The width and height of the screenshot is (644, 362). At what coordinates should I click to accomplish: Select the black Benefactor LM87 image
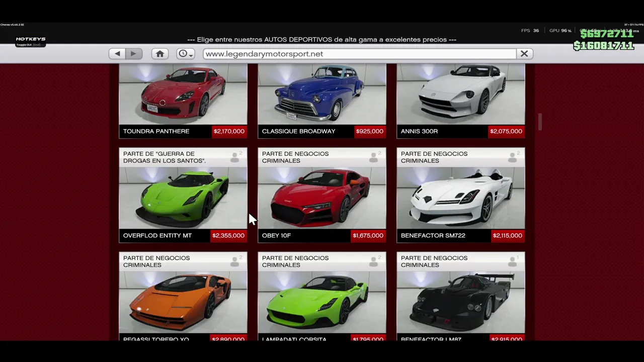click(461, 302)
